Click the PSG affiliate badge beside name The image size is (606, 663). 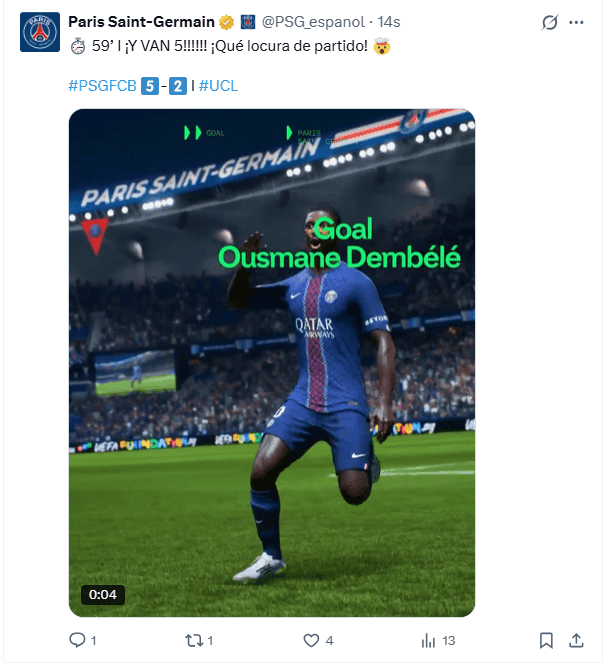[x=248, y=22]
